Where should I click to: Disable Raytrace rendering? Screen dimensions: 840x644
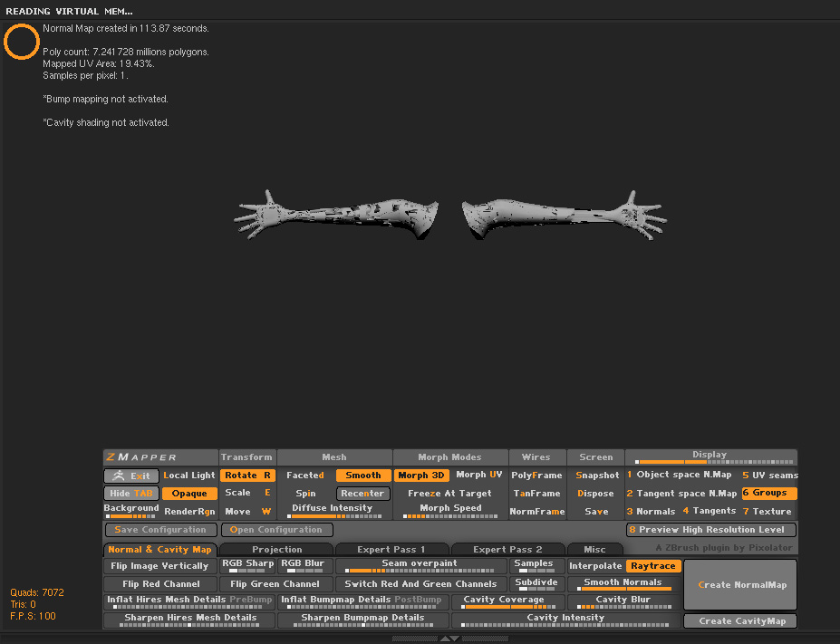[653, 565]
